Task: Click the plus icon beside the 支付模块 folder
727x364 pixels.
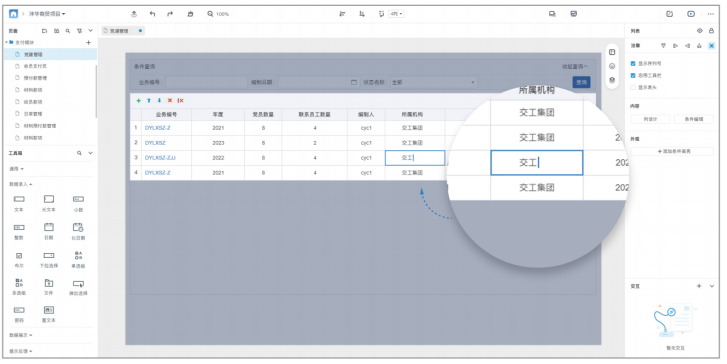Action: click(89, 43)
